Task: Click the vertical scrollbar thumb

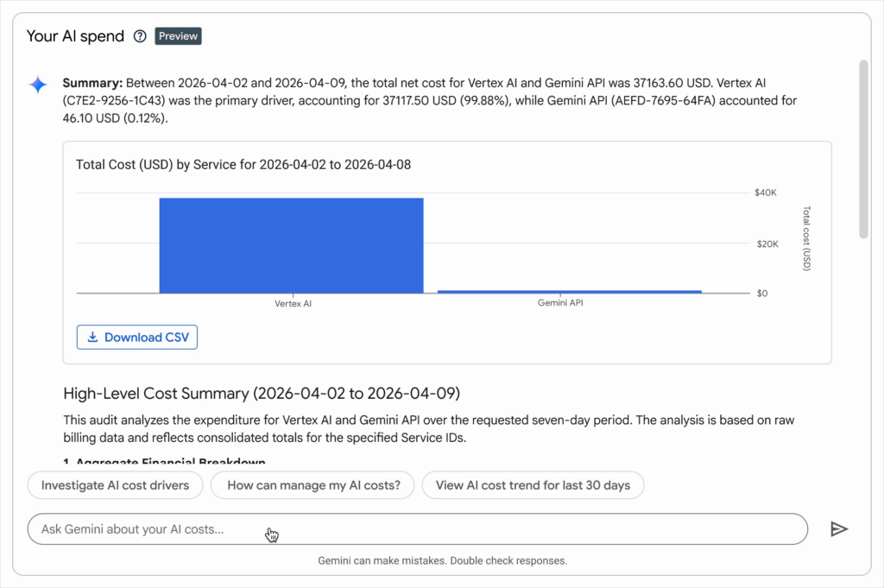Action: 863,149
